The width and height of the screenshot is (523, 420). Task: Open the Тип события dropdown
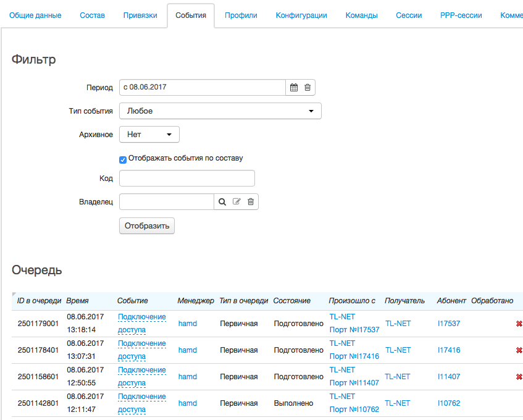tap(220, 111)
